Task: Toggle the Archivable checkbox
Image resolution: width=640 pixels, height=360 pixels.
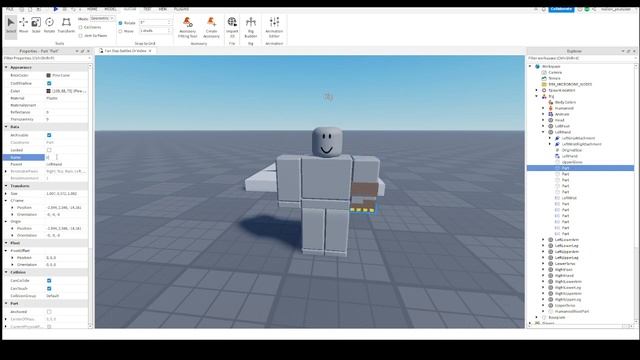Action: [x=49, y=135]
